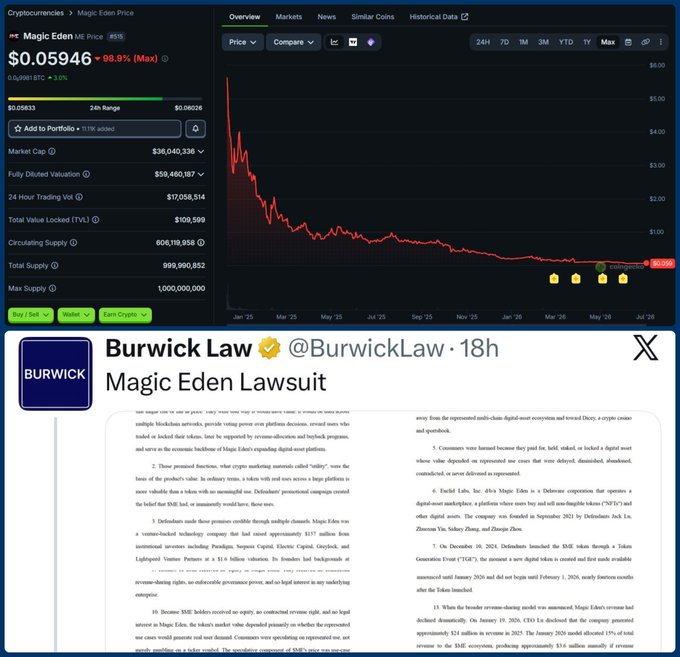Click info icon next to Max Supply
Viewport: 680px width, 657px height.
tap(52, 288)
